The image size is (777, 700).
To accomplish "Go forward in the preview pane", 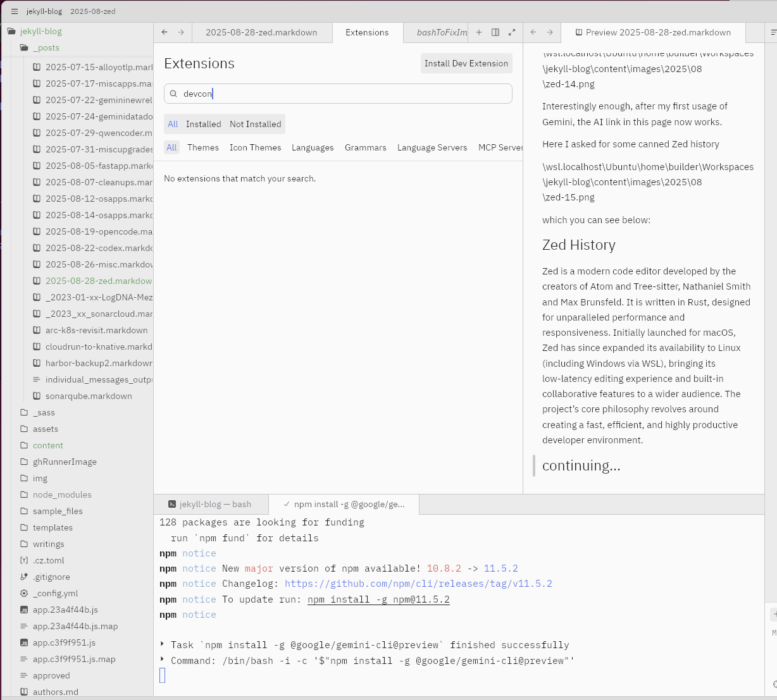I will [x=550, y=32].
